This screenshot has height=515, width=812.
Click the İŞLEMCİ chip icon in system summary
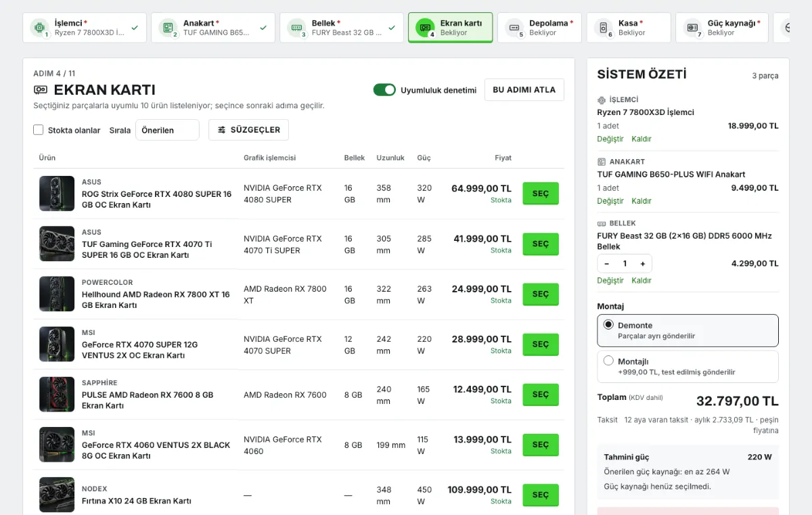(x=602, y=99)
